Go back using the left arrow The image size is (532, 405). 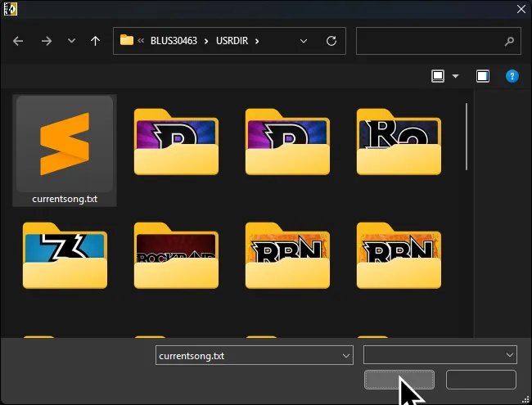(18, 41)
